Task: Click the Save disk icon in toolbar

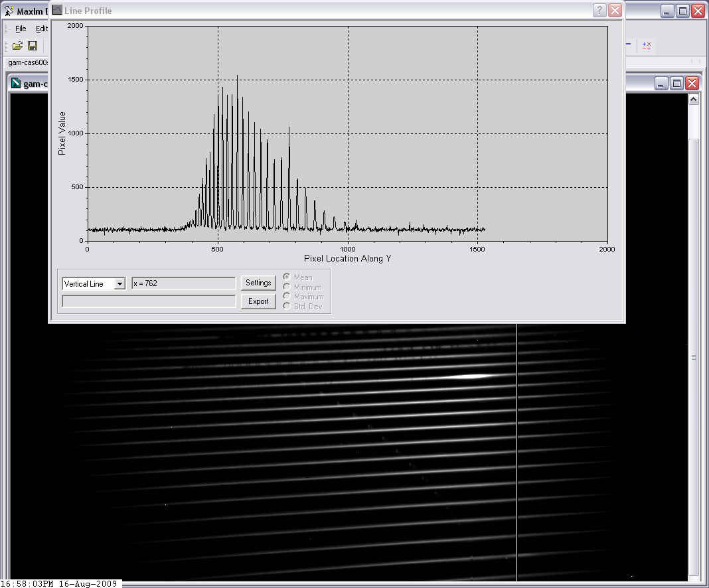Action: pyautogui.click(x=32, y=46)
